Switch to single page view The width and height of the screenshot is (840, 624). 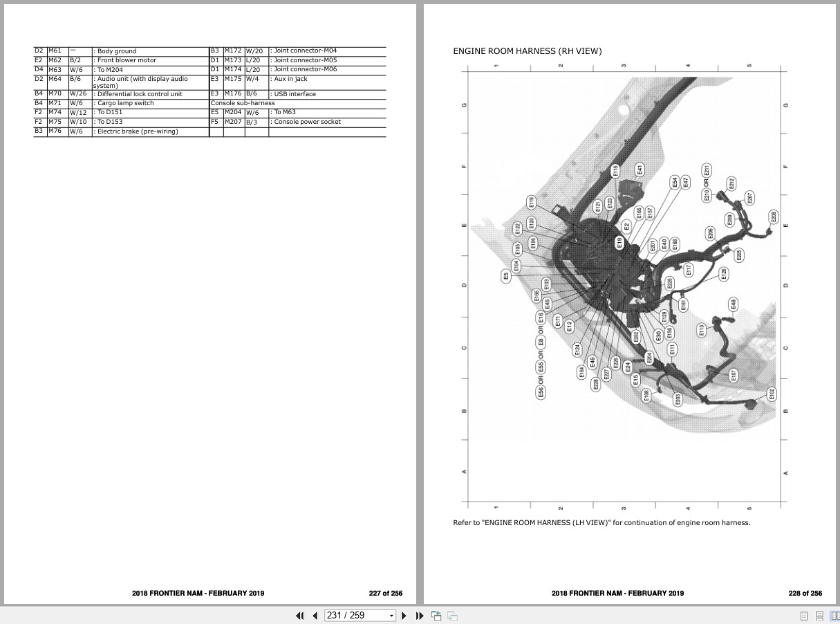[x=804, y=616]
